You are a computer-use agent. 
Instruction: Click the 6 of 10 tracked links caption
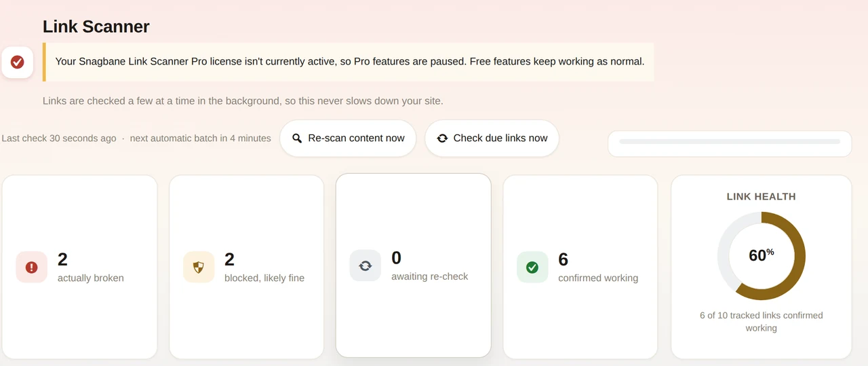click(x=762, y=321)
